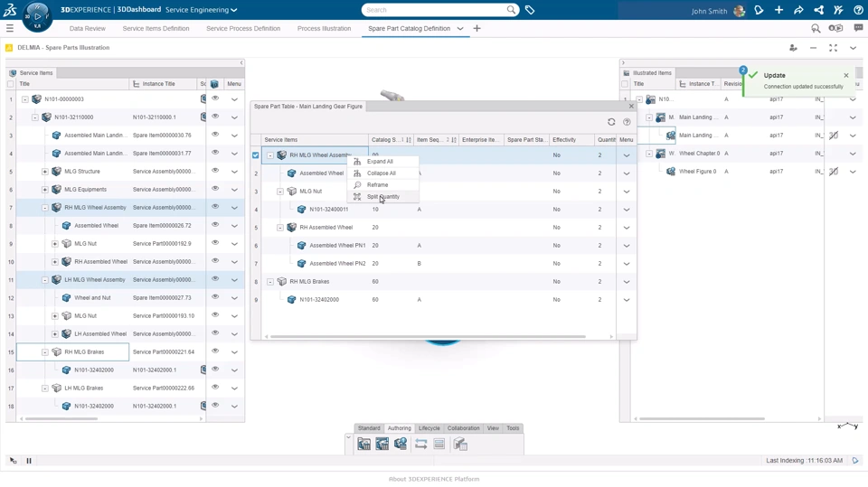Dismiss the Update notification
Viewport: 868px width, 487px height.
tap(846, 75)
